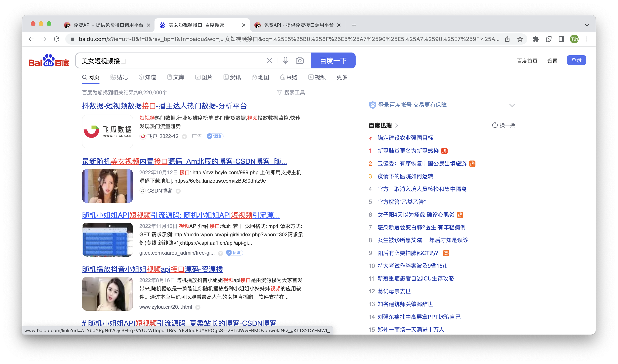This screenshot has height=364, width=618.
Task: Expand the tab search dropdown arrow
Action: point(587,25)
